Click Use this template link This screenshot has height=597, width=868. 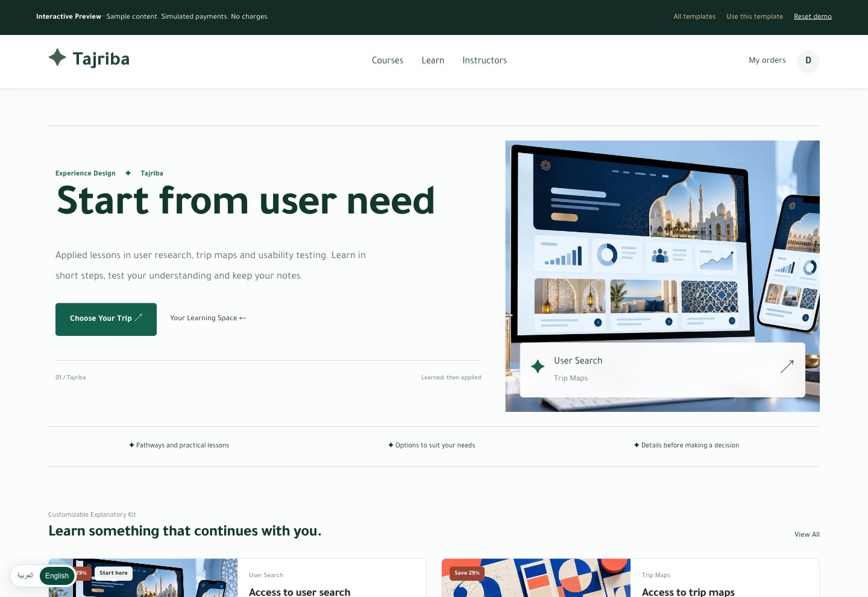click(x=755, y=16)
